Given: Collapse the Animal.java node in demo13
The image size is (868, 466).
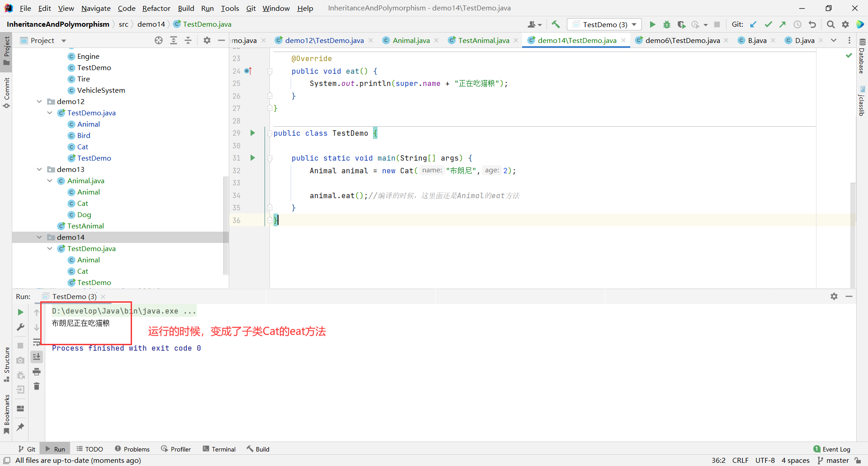Looking at the screenshot, I should coord(50,181).
